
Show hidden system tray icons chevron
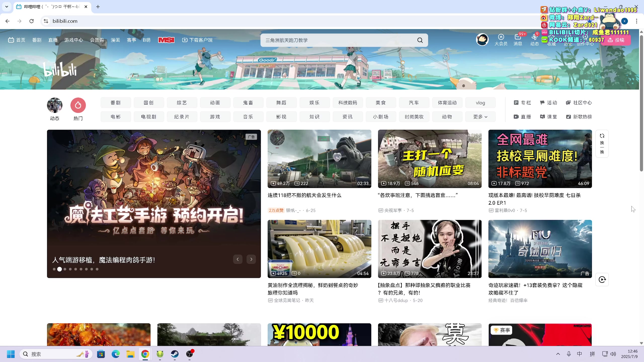558,354
